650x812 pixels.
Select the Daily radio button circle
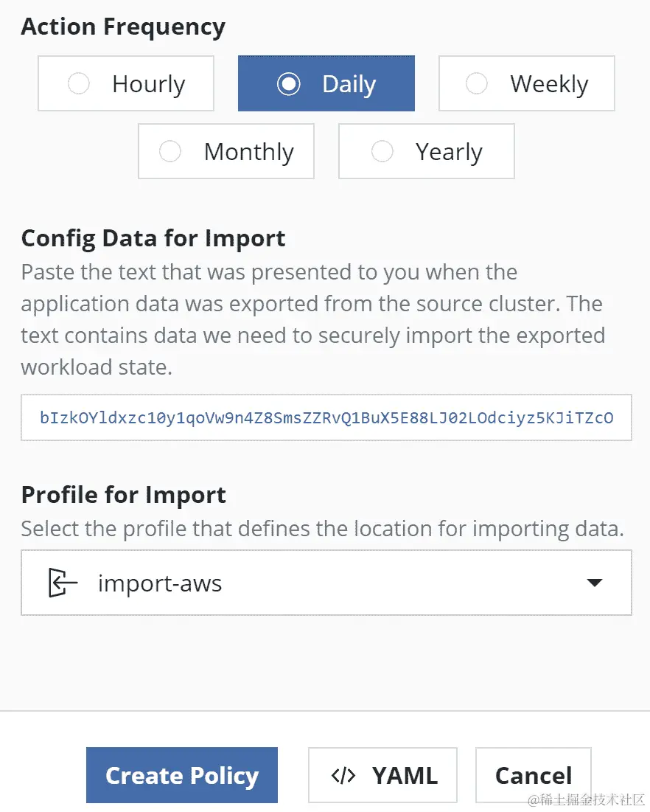coord(288,84)
